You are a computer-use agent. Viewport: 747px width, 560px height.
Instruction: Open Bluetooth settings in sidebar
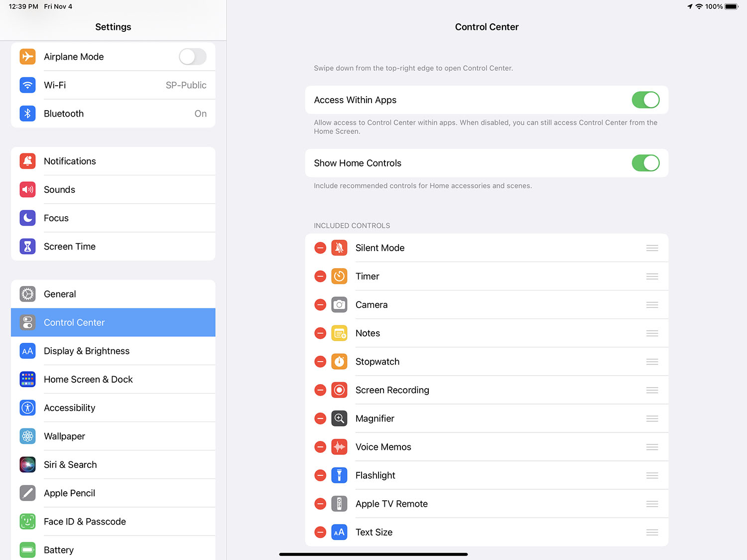tap(113, 114)
